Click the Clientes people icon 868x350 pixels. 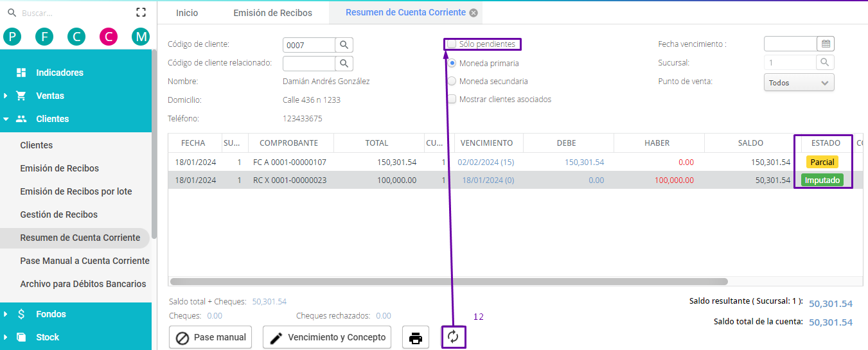21,119
